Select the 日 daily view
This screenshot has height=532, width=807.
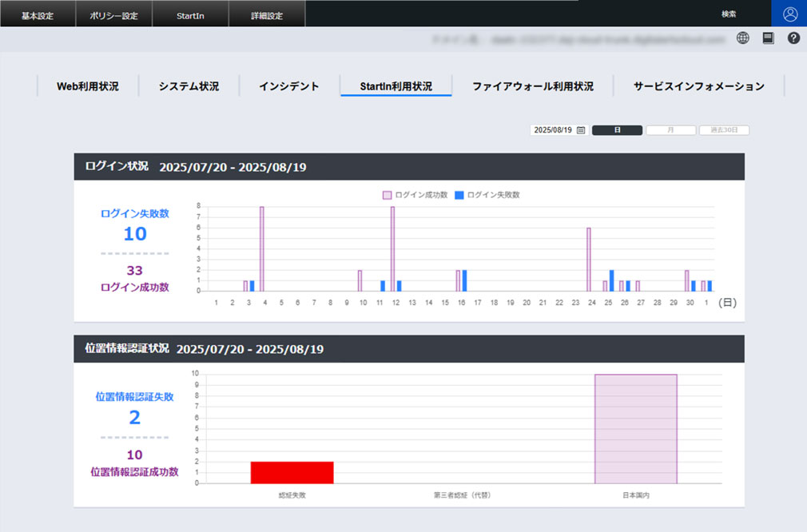tap(617, 129)
